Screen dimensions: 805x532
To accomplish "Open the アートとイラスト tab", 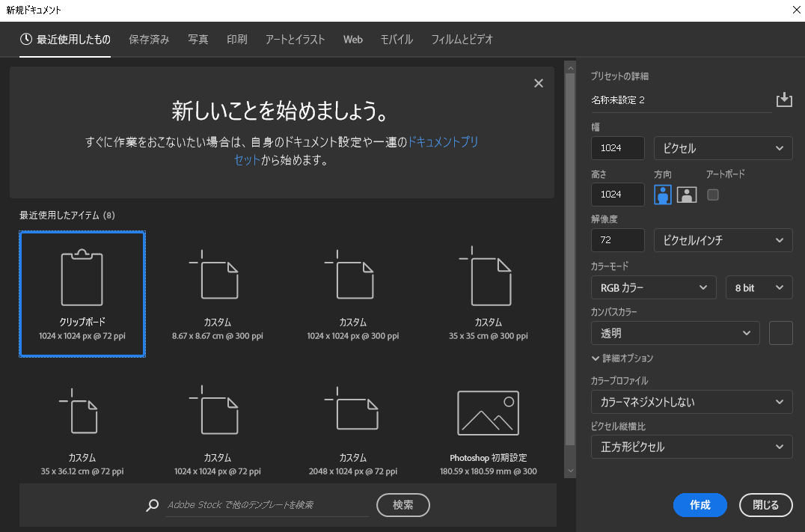I will pos(295,40).
